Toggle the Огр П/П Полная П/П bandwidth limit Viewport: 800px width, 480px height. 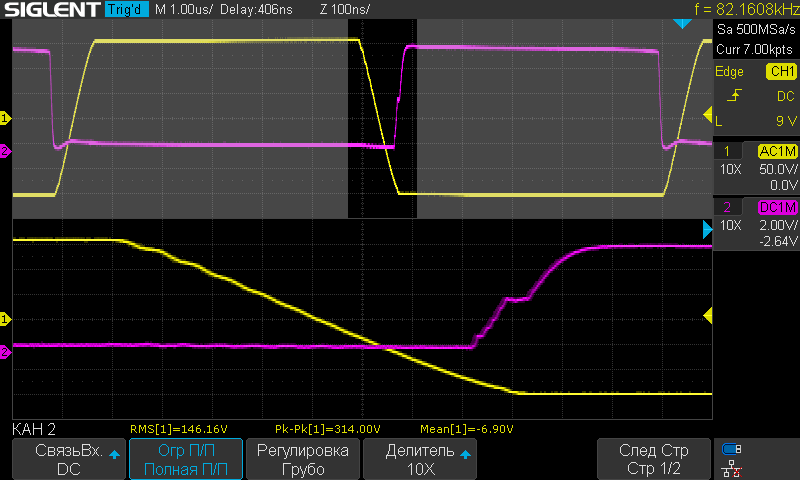[186, 459]
